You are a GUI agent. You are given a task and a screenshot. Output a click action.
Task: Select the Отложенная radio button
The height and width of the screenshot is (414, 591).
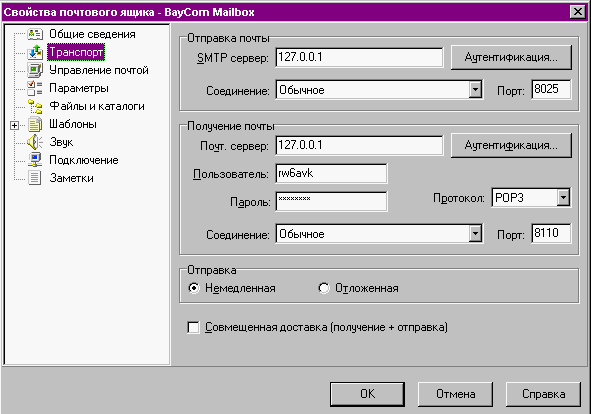324,288
